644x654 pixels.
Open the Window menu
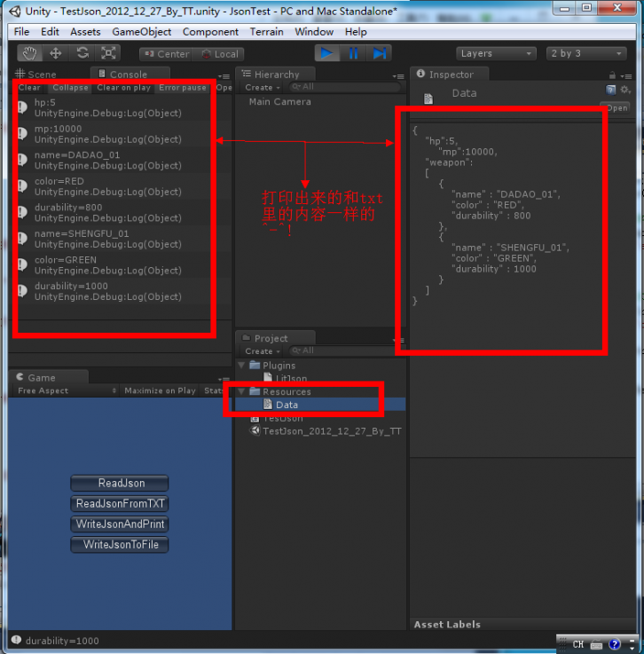314,32
